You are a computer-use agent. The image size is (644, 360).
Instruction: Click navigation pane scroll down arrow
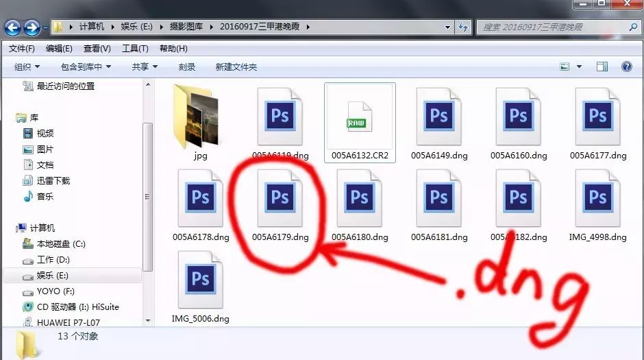pos(148,320)
